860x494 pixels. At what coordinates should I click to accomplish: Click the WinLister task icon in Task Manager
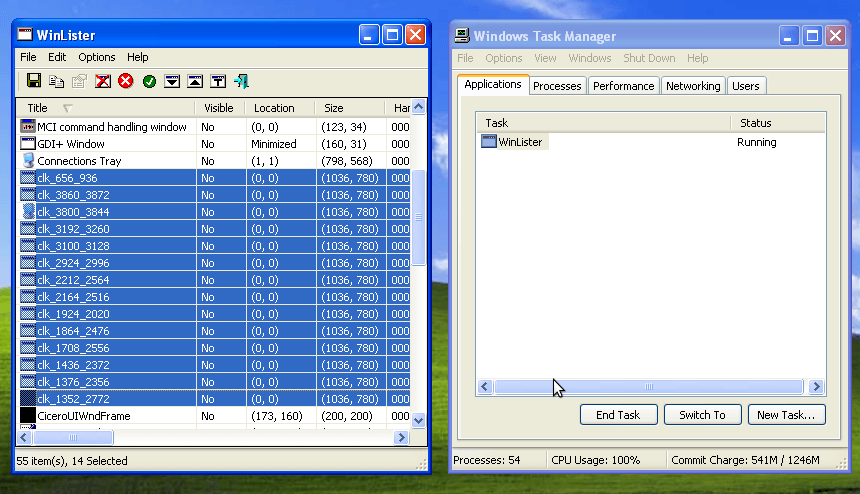[489, 141]
